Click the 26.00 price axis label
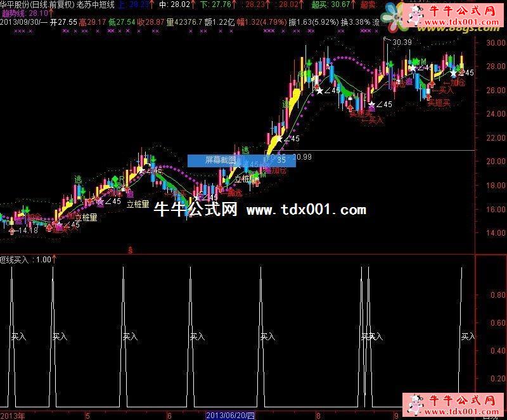Screen dimensions: 507x420 (496, 90)
